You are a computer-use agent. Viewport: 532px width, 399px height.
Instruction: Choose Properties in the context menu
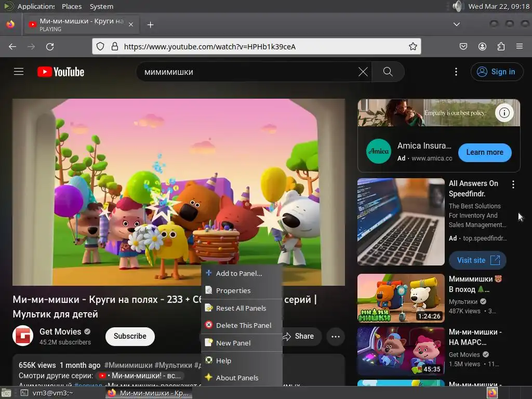(x=242, y=290)
